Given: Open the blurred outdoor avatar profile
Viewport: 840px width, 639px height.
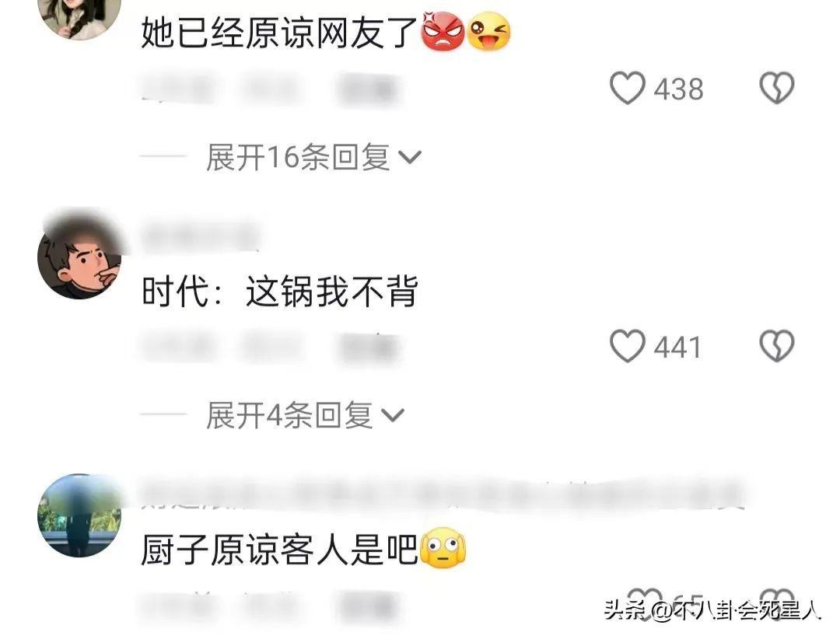Looking at the screenshot, I should (x=79, y=515).
